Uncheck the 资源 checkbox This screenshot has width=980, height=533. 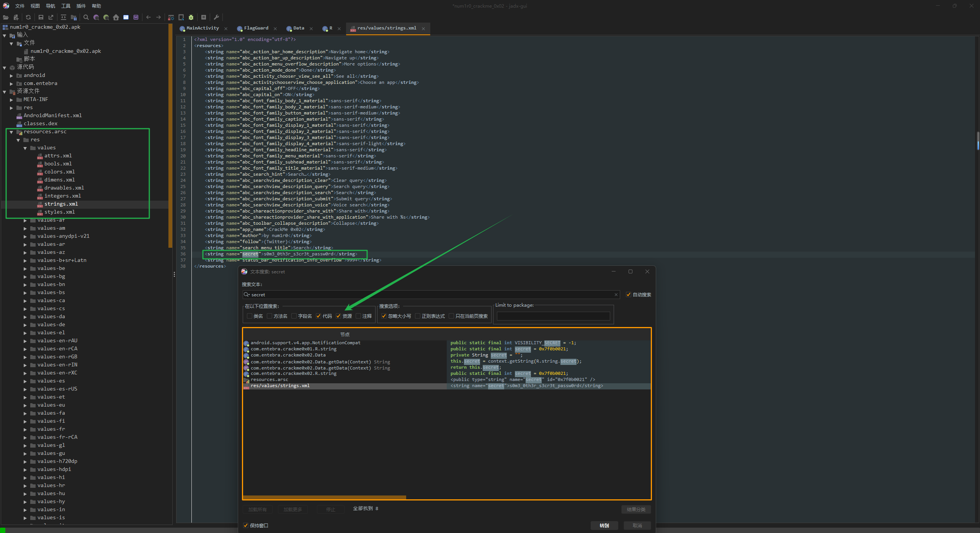tap(338, 316)
